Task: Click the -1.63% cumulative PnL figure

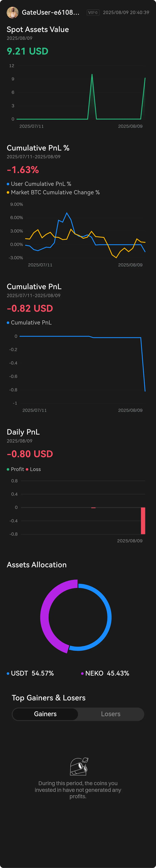Action: 23,170
